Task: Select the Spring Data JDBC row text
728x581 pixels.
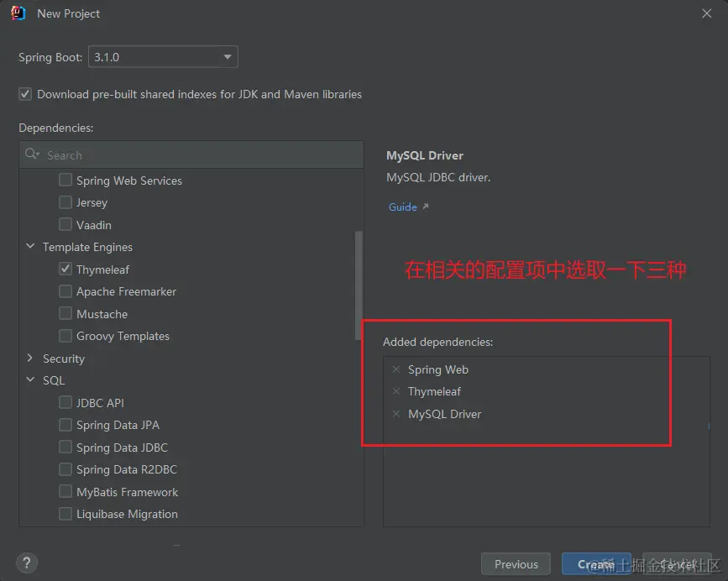Action: (122, 448)
